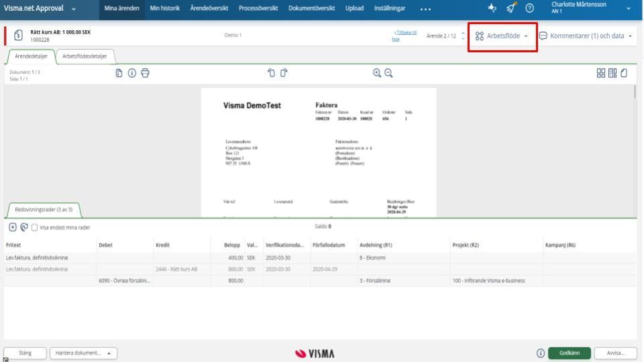644x362 pixels.
Task: Open Processöversikt menu item
Action: pos(258,8)
